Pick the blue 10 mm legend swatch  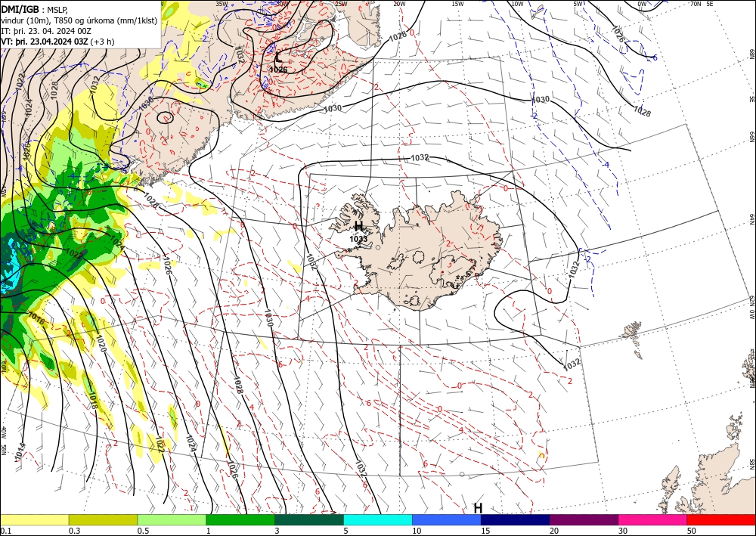[x=447, y=519]
